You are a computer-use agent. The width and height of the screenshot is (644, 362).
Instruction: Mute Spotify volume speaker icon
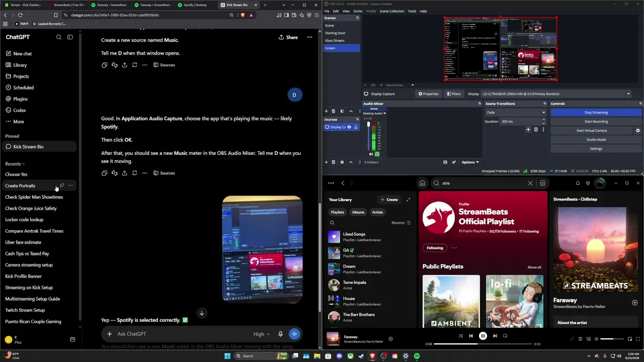596,339
